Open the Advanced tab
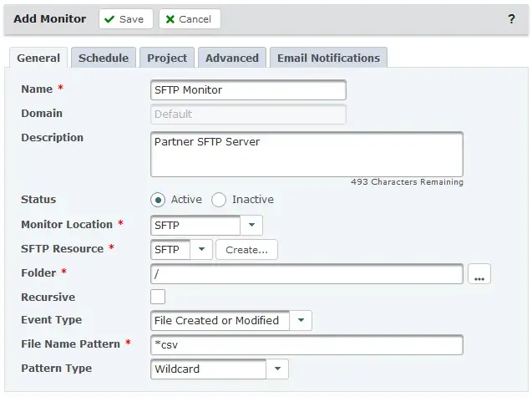The height and width of the screenshot is (397, 532). point(232,58)
